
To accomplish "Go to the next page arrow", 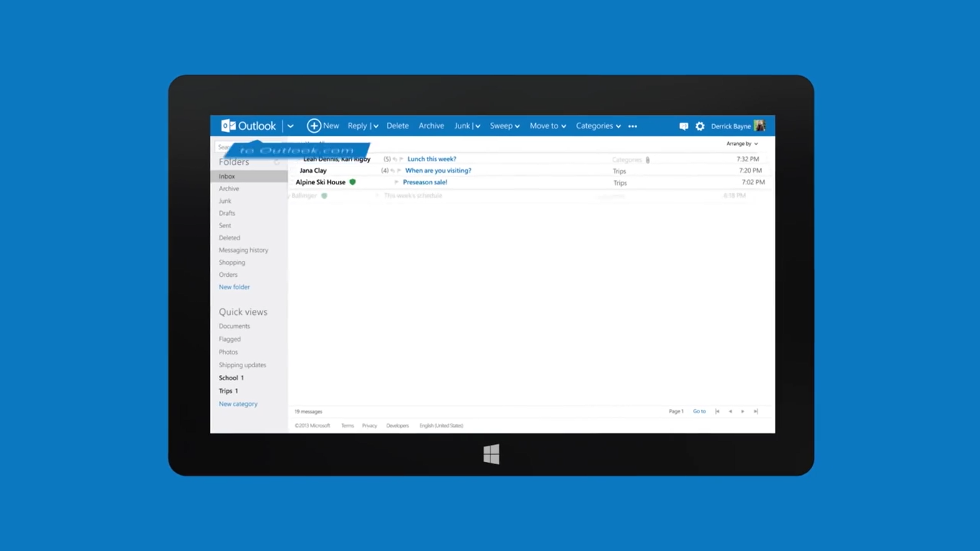I will tap(743, 412).
